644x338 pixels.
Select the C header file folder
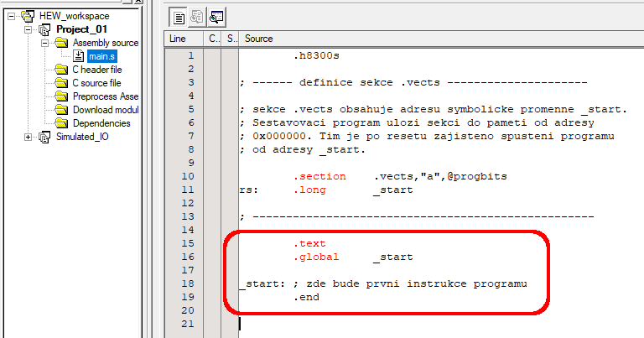(96, 70)
